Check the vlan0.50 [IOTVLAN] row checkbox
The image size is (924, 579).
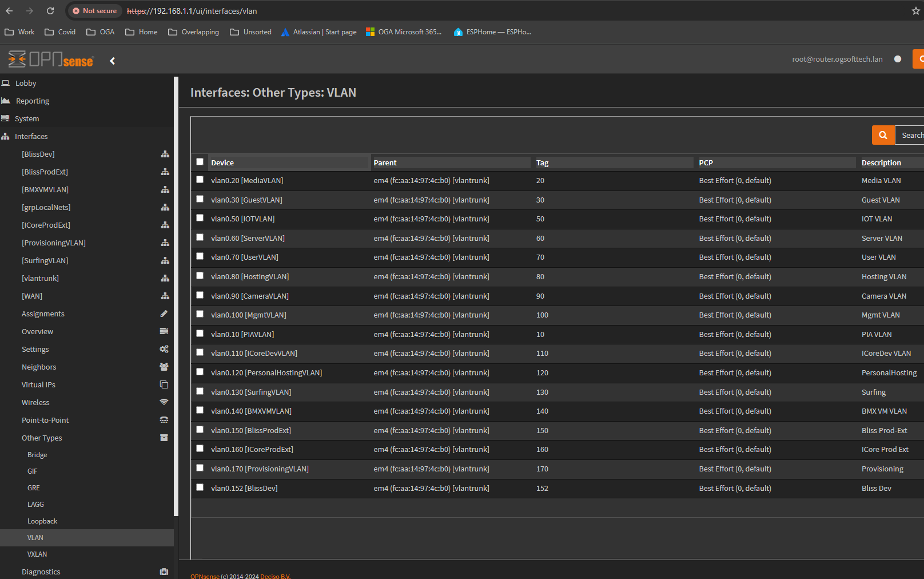pyautogui.click(x=200, y=218)
